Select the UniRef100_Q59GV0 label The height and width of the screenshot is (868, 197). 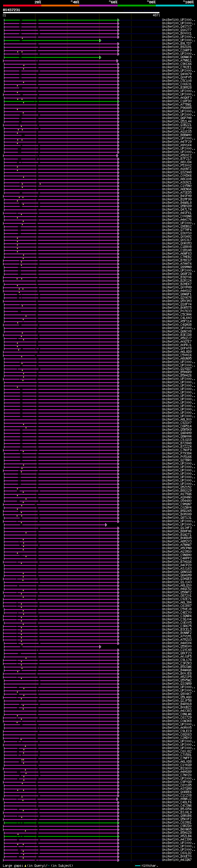coord(177,647)
